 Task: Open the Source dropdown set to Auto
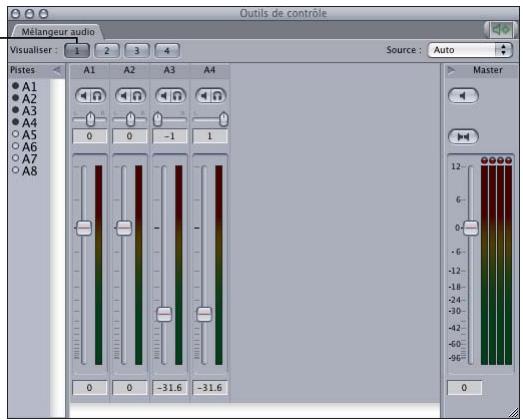click(470, 50)
